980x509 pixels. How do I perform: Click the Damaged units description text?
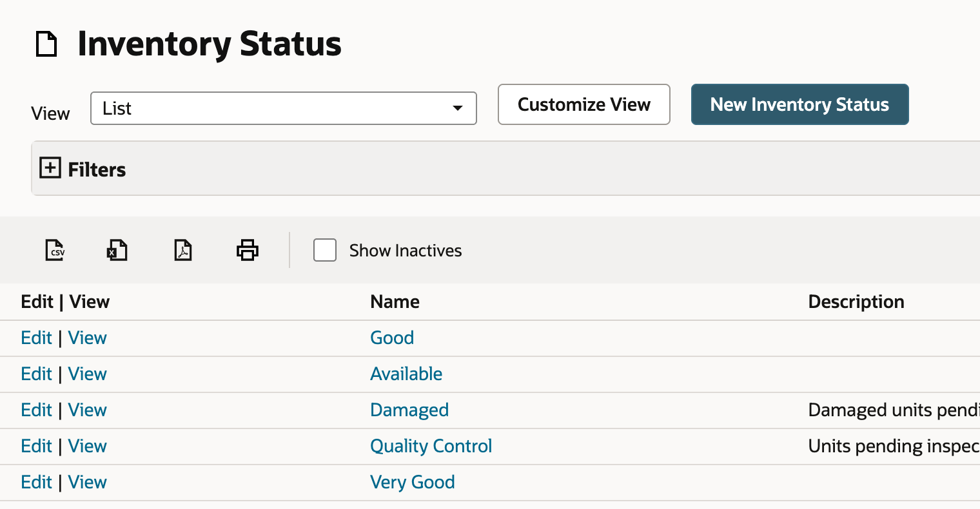tap(894, 410)
